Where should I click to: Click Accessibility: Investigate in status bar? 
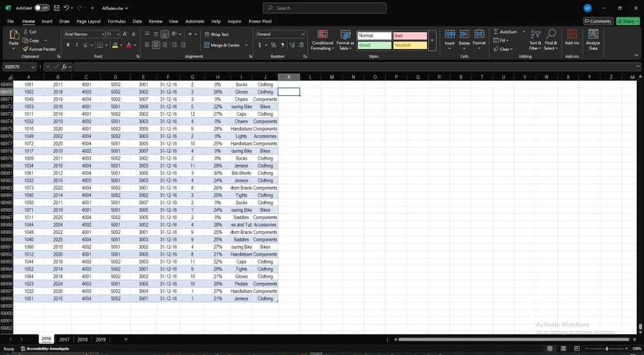click(45, 349)
